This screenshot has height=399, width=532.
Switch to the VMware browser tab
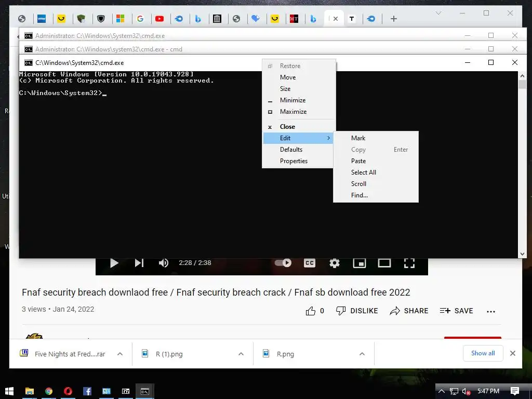(42, 19)
